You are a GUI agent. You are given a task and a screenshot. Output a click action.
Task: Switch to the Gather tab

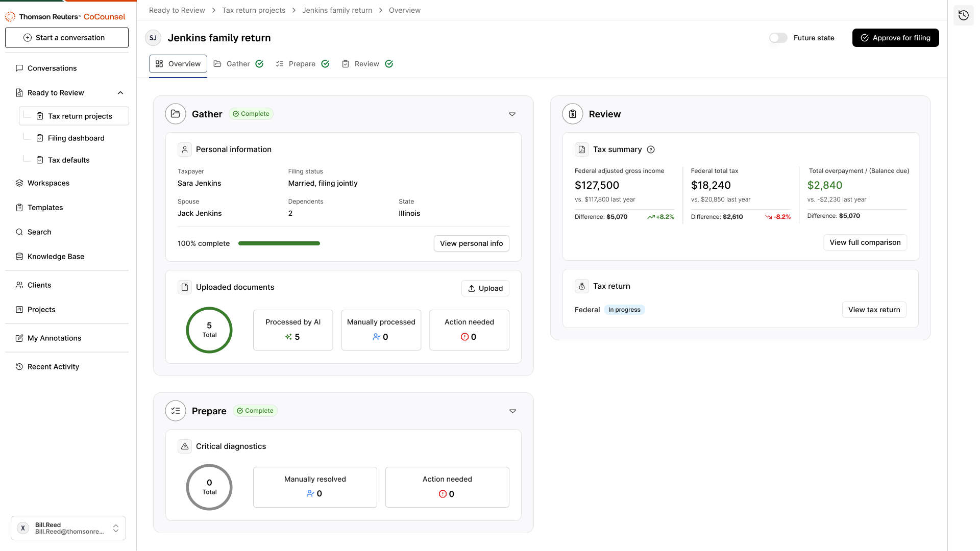pyautogui.click(x=238, y=64)
